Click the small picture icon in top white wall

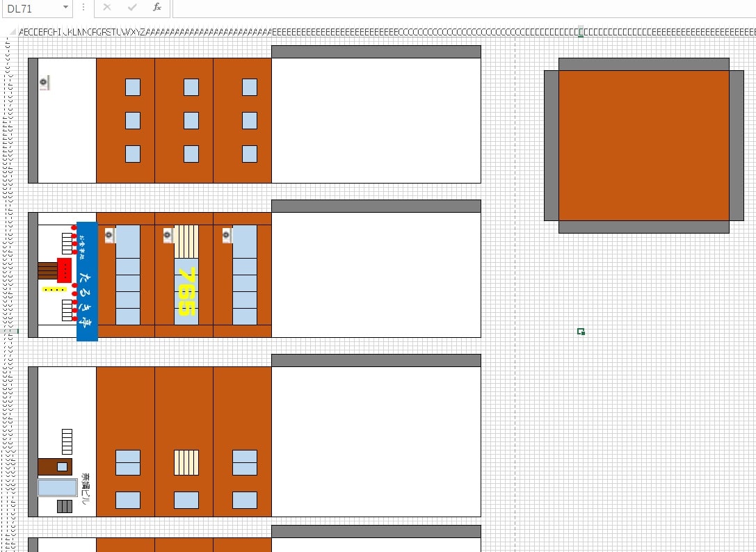[44, 83]
